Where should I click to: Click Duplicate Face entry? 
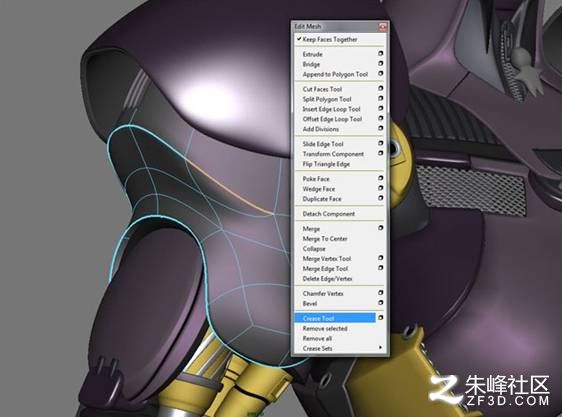tap(322, 199)
